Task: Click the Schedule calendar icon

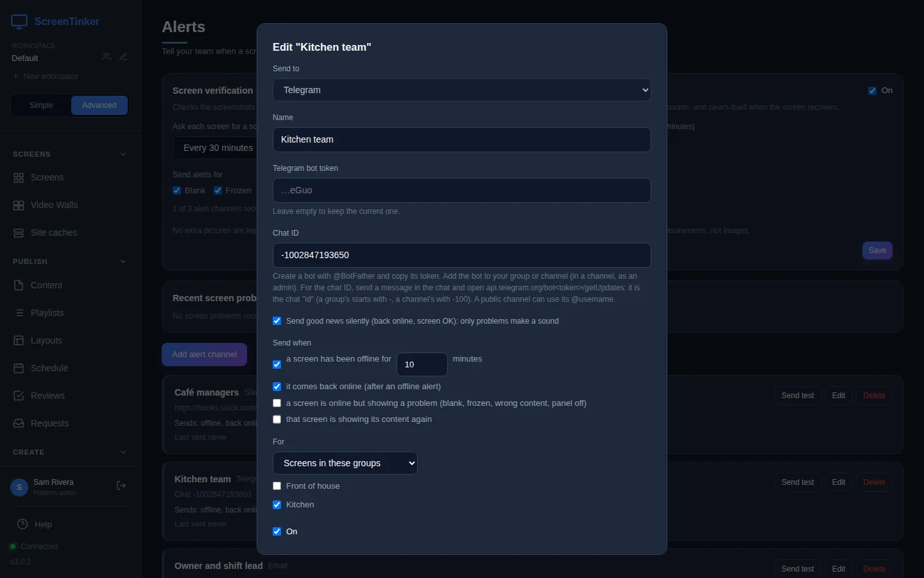Action: 19,368
